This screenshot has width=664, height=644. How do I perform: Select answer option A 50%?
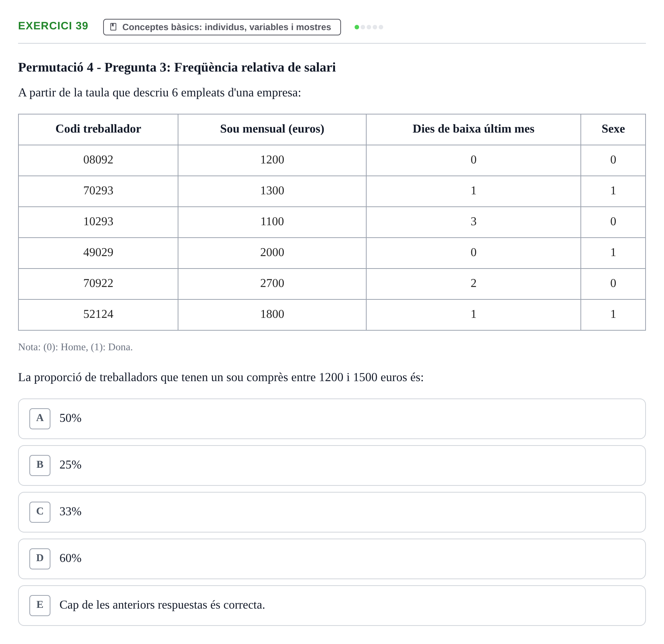pyautogui.click(x=332, y=419)
